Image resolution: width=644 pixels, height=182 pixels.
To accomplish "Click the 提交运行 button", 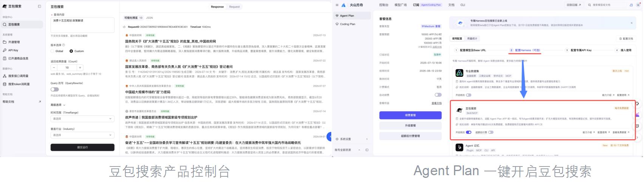I will coord(82,147).
